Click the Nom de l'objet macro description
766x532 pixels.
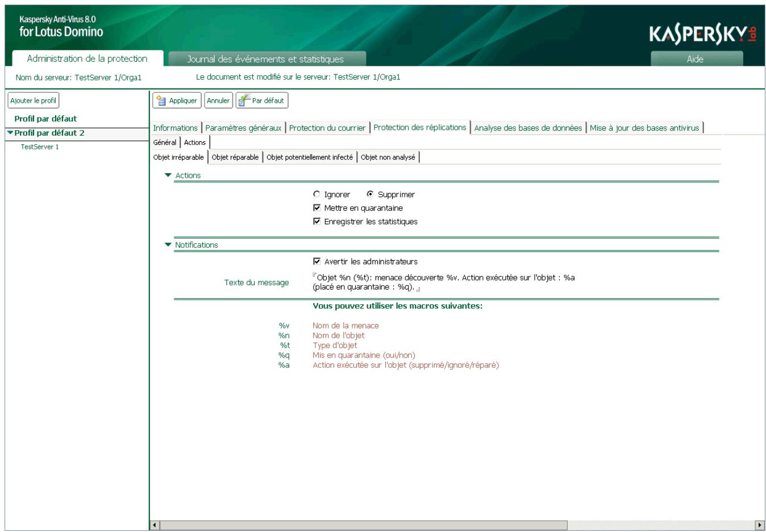(x=339, y=336)
